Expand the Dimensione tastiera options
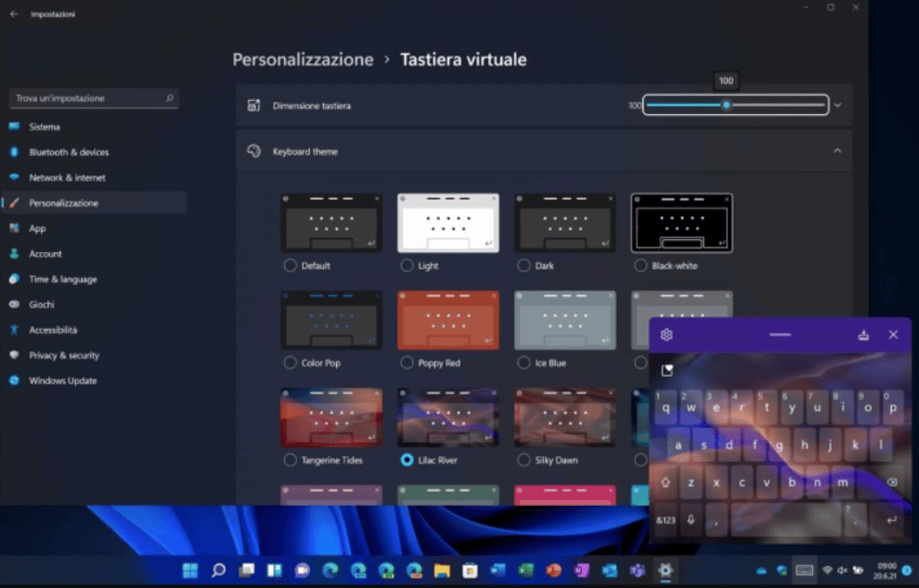Screen dimensions: 919x588 click(x=837, y=104)
